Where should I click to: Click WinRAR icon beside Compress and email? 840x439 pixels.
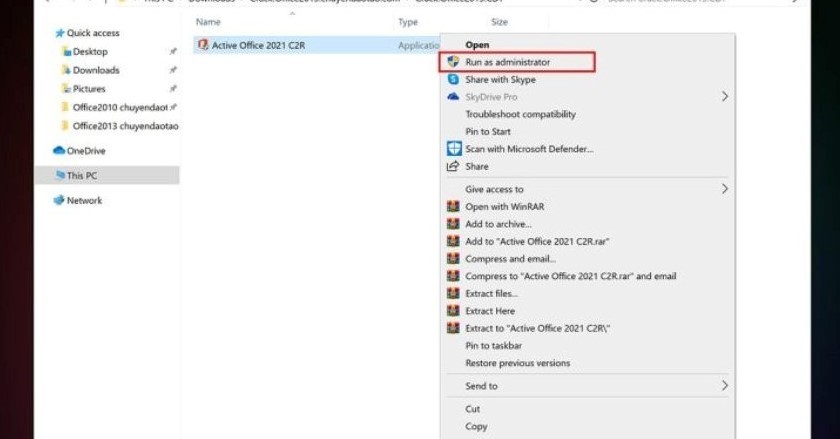coord(453,259)
